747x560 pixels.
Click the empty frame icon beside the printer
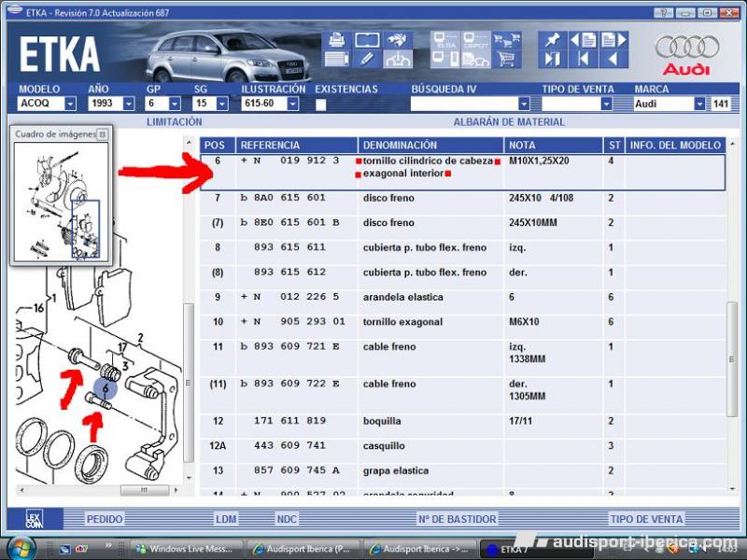pos(367,40)
